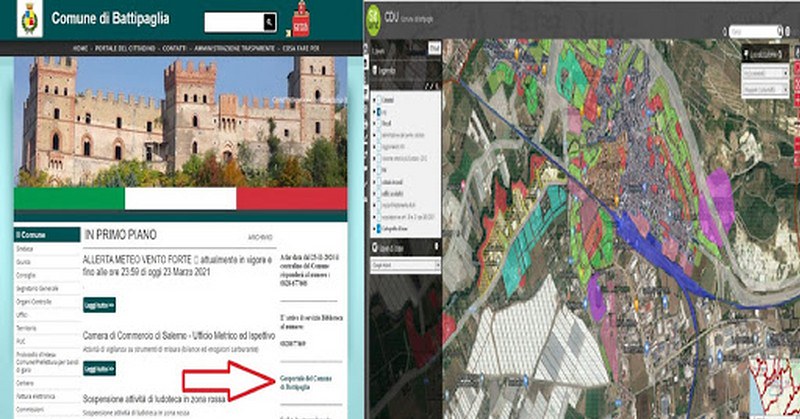Click the castle banner image on Comune site
Image resolution: width=800 pixels, height=419 pixels.
point(180,121)
